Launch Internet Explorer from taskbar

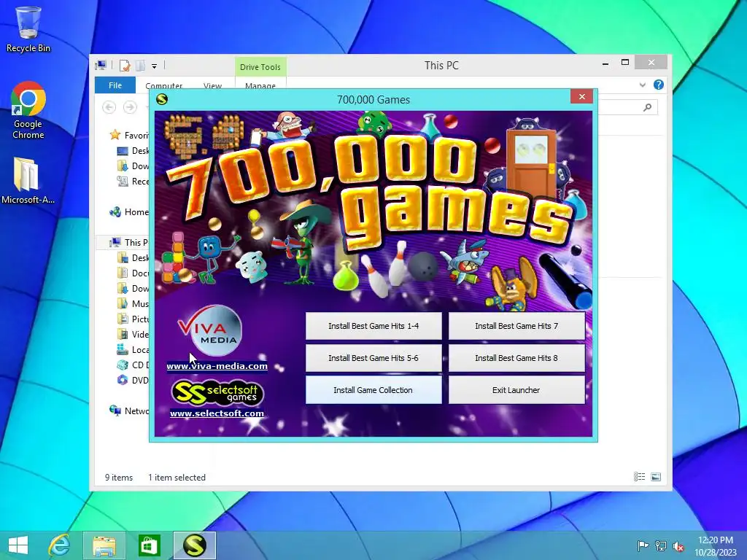[60, 545]
